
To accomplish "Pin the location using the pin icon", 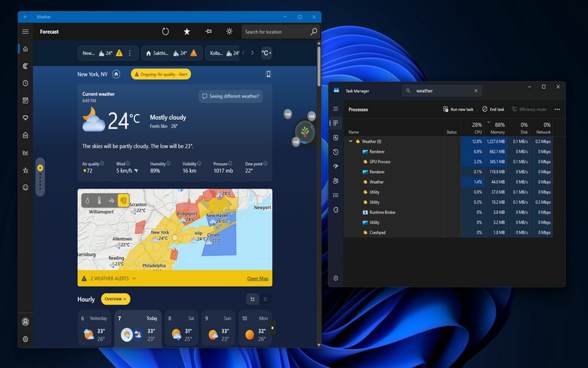I will (x=208, y=31).
